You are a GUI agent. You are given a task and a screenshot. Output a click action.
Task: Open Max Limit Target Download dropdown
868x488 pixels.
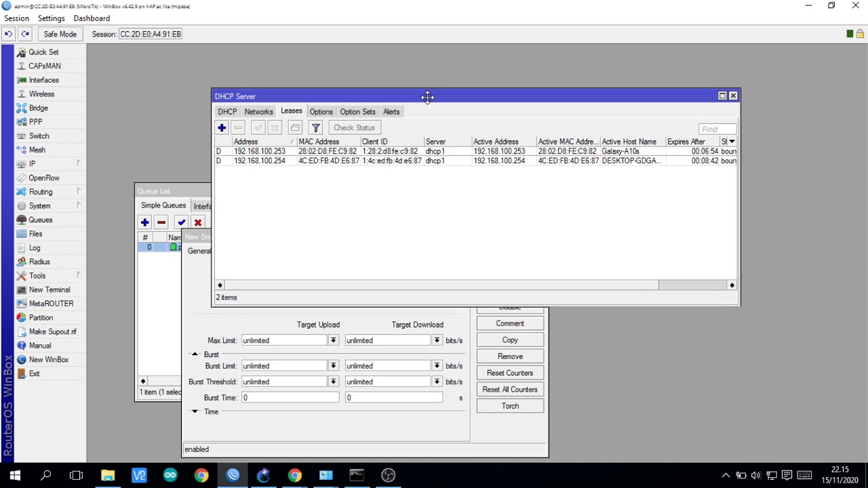pos(437,340)
